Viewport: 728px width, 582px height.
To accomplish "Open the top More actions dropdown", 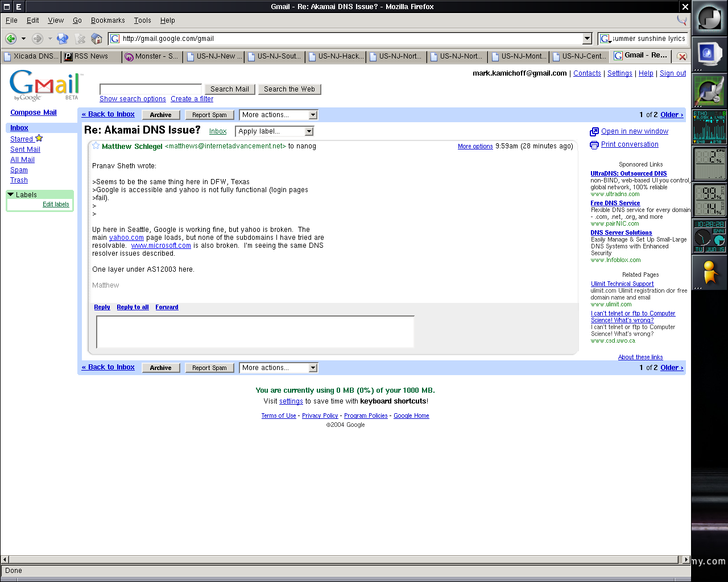I will tap(278, 115).
